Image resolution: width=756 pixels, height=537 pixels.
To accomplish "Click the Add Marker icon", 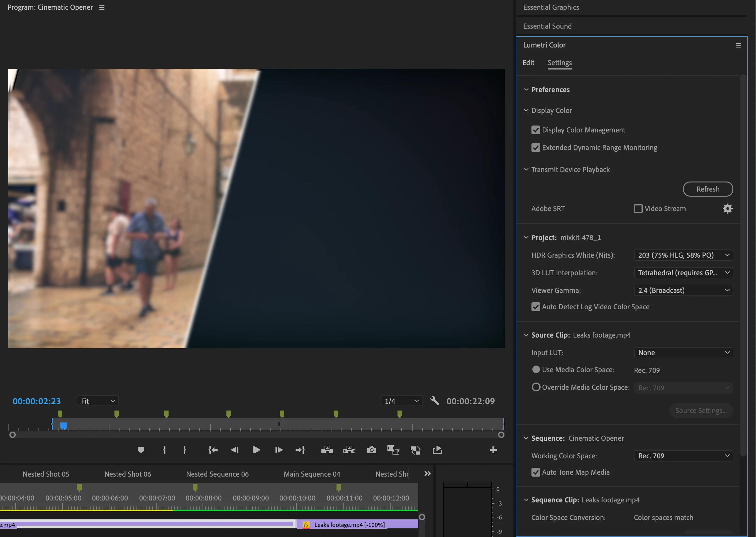I will click(141, 450).
